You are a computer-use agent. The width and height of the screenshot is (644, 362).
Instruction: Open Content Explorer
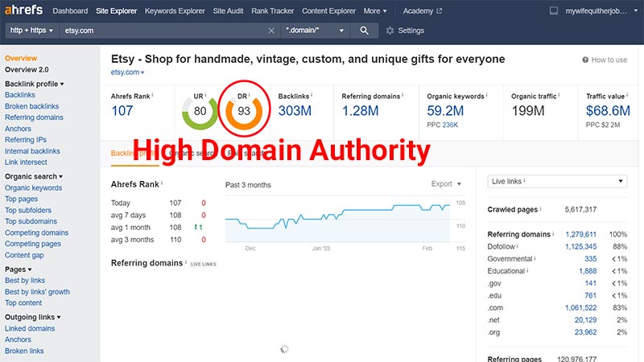pyautogui.click(x=328, y=11)
